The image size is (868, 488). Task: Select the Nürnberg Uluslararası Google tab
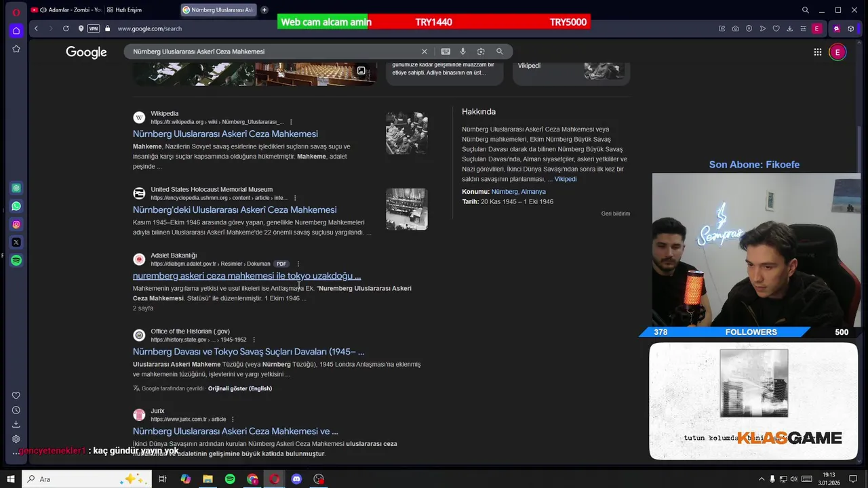click(218, 10)
